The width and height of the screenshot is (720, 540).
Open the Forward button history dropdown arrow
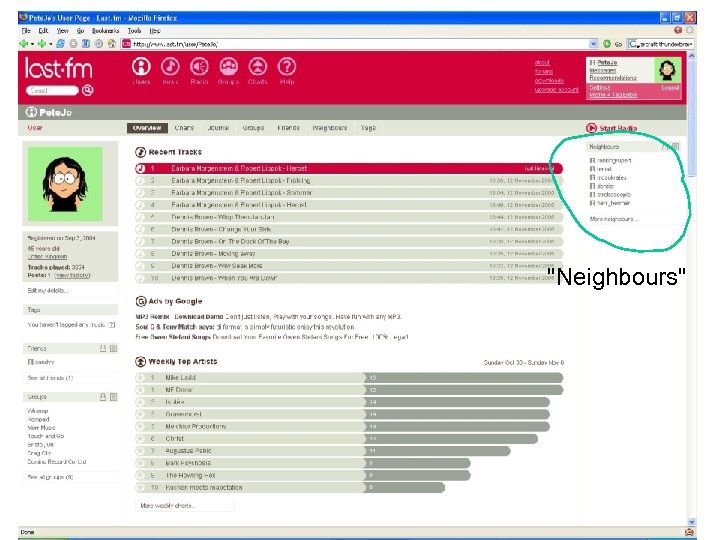coord(51,45)
